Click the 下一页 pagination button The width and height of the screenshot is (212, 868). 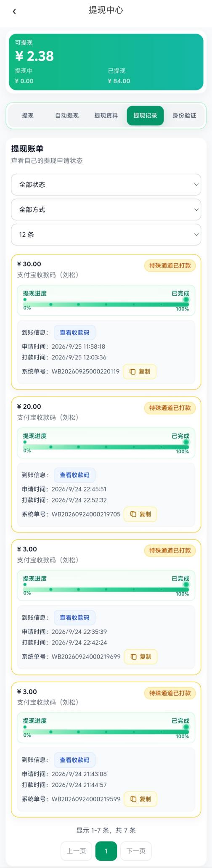click(x=136, y=851)
